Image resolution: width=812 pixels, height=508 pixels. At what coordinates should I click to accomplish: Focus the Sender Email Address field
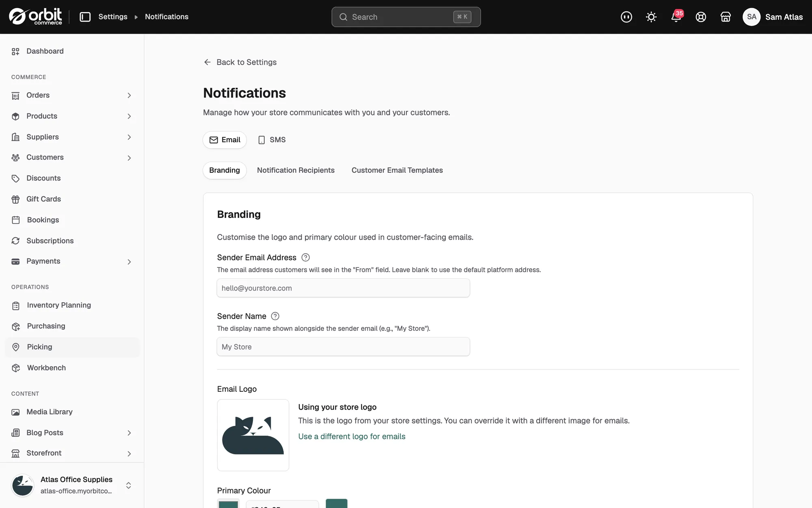343,288
